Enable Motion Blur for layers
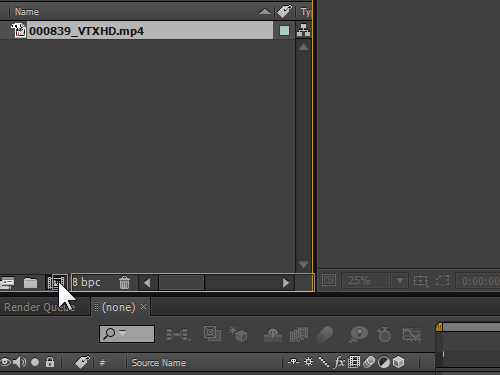 pyautogui.click(x=325, y=334)
